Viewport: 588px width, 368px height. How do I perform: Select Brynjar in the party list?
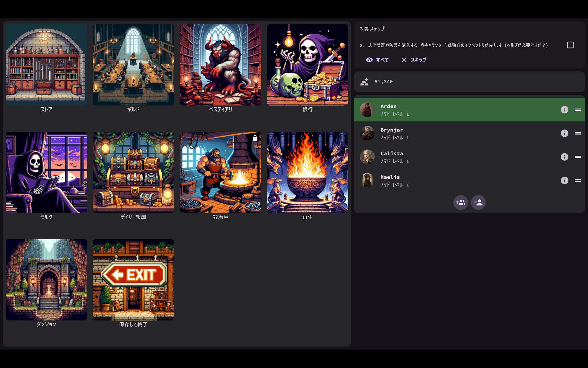tap(469, 133)
